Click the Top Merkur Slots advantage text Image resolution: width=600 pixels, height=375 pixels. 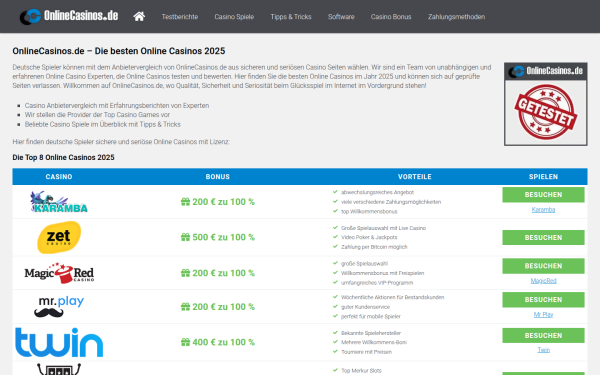coord(361,370)
